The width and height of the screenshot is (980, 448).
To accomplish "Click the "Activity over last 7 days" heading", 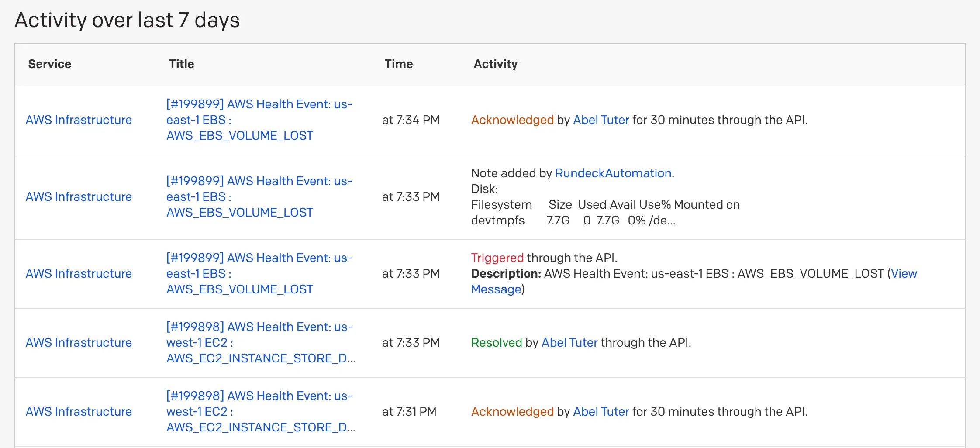I will tap(127, 20).
